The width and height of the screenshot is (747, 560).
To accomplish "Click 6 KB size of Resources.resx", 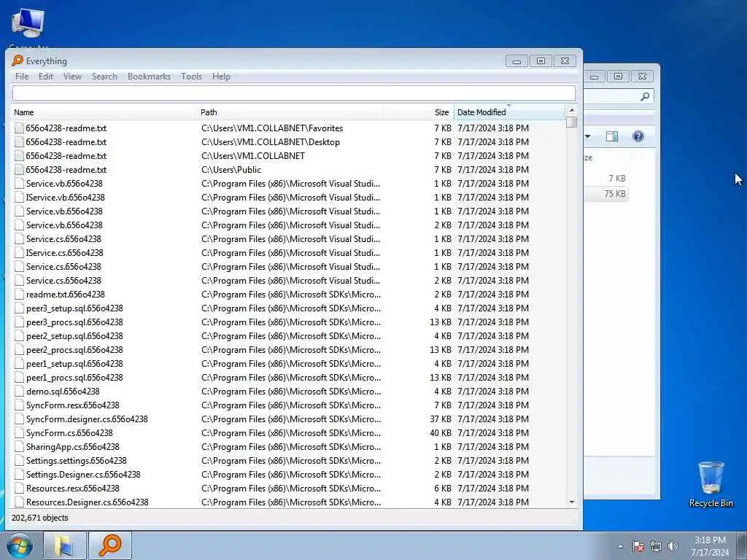I will tap(443, 488).
